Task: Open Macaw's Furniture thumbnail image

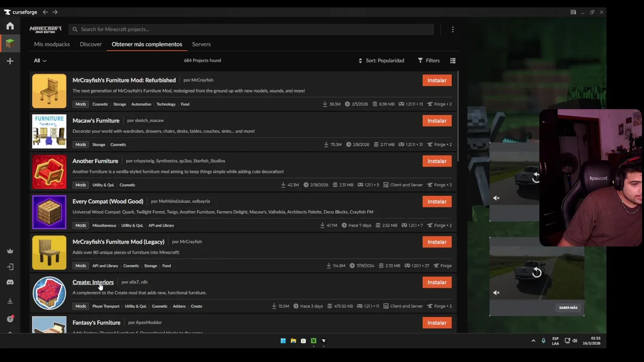Action: 49,131
